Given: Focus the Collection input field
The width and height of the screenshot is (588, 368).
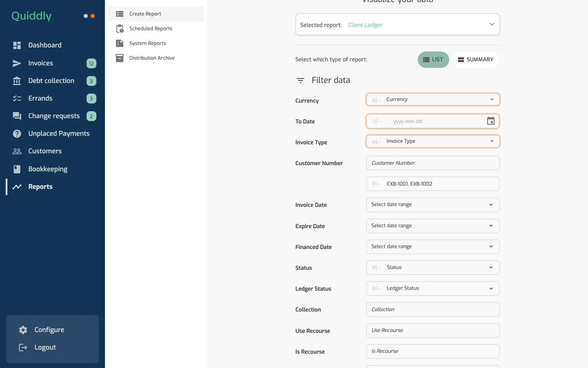Looking at the screenshot, I should 433,310.
